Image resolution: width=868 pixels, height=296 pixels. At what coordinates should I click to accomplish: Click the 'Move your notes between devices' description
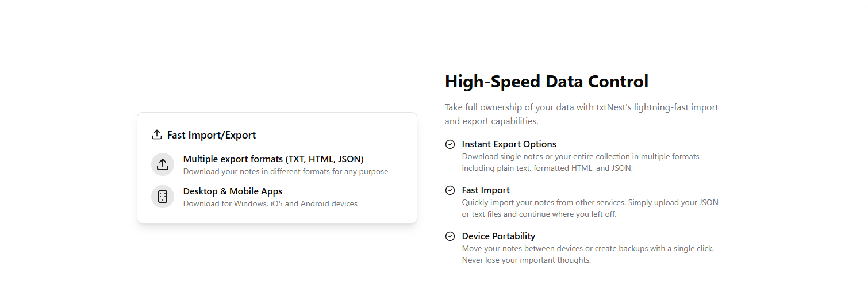tap(588, 254)
